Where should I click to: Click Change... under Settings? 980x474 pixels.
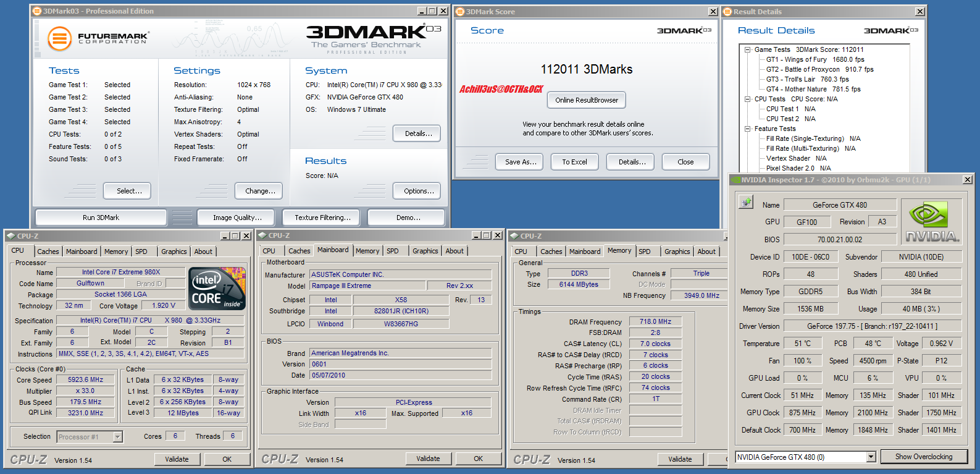tap(259, 191)
